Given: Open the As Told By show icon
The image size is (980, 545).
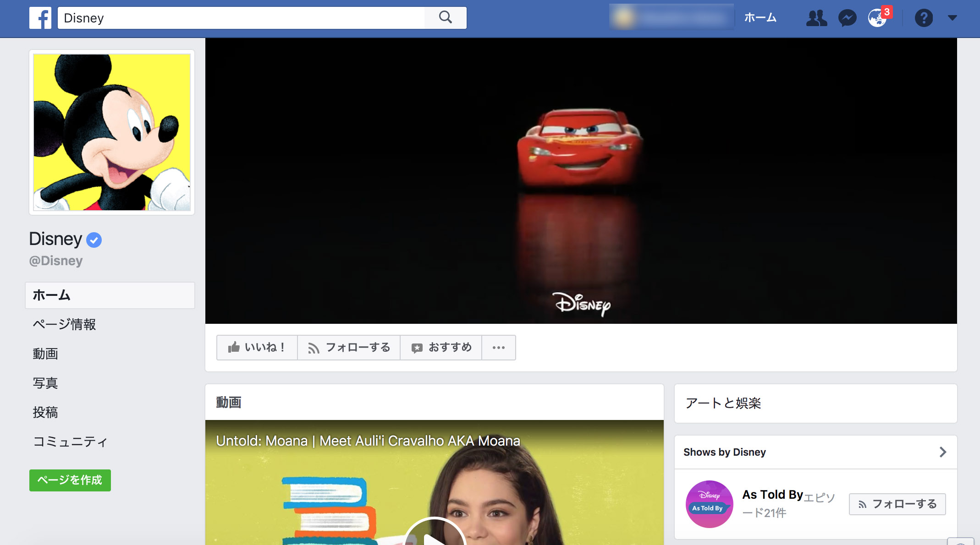Looking at the screenshot, I should coord(709,504).
